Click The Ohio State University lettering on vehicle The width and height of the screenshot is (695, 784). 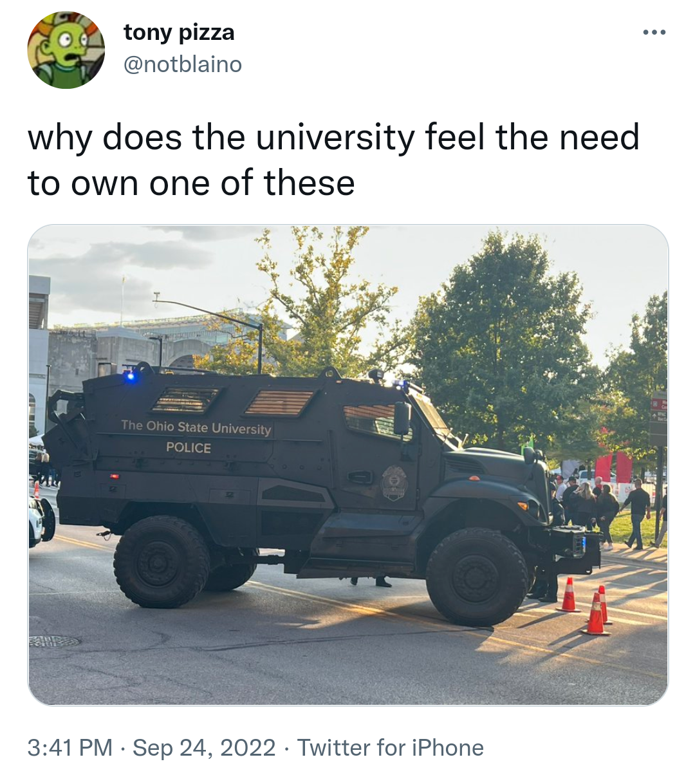196,427
